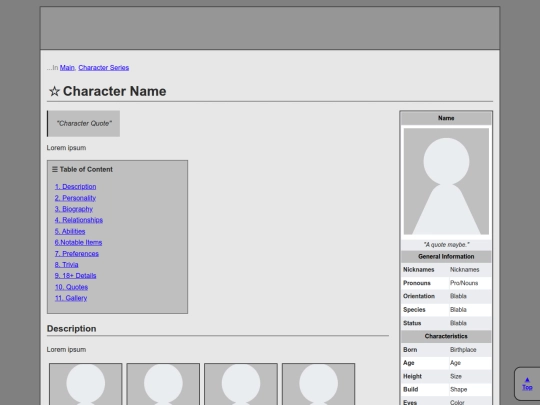540x405 pixels.
Task: Open the fourth gallery thumbnail under Description
Action: pos(319,384)
